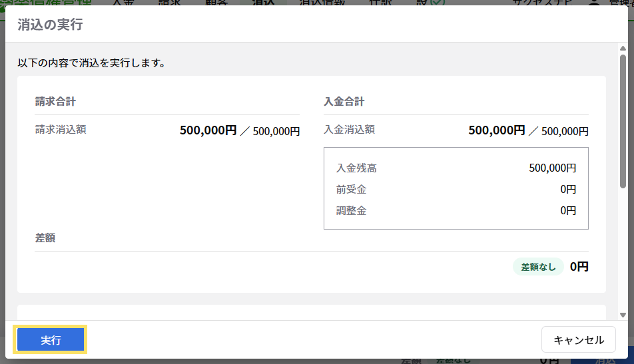The height and width of the screenshot is (364, 634).
Task: Click the 請求合計 section heading
Action: (55, 102)
